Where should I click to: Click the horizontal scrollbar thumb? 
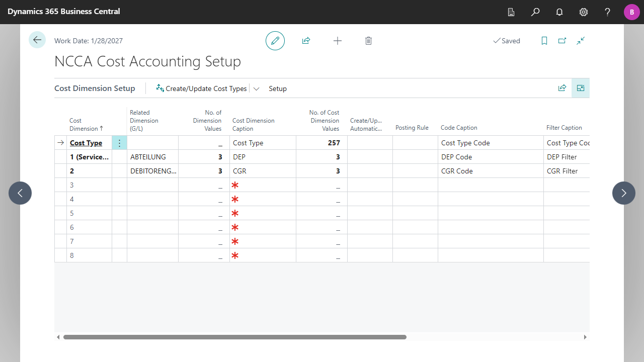point(234,337)
